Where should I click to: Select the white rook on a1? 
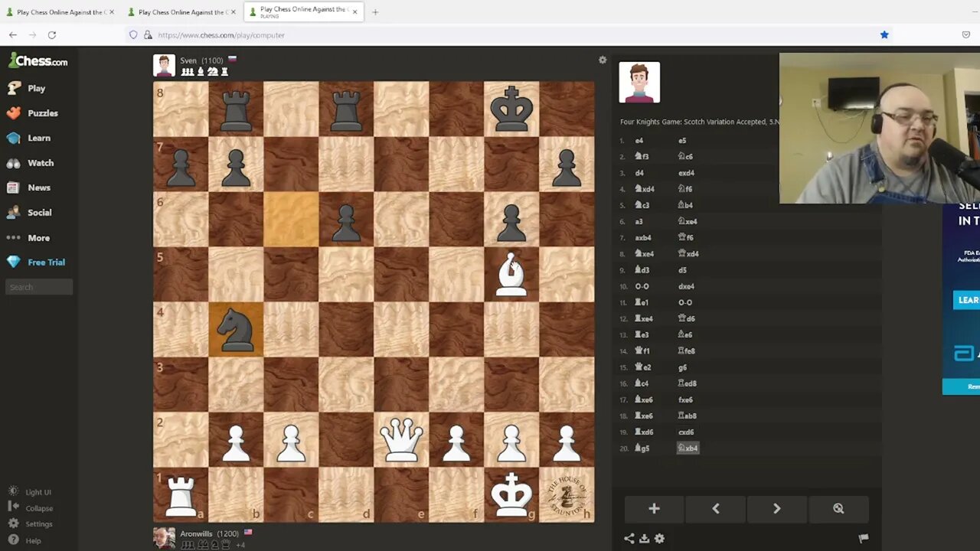click(x=181, y=494)
